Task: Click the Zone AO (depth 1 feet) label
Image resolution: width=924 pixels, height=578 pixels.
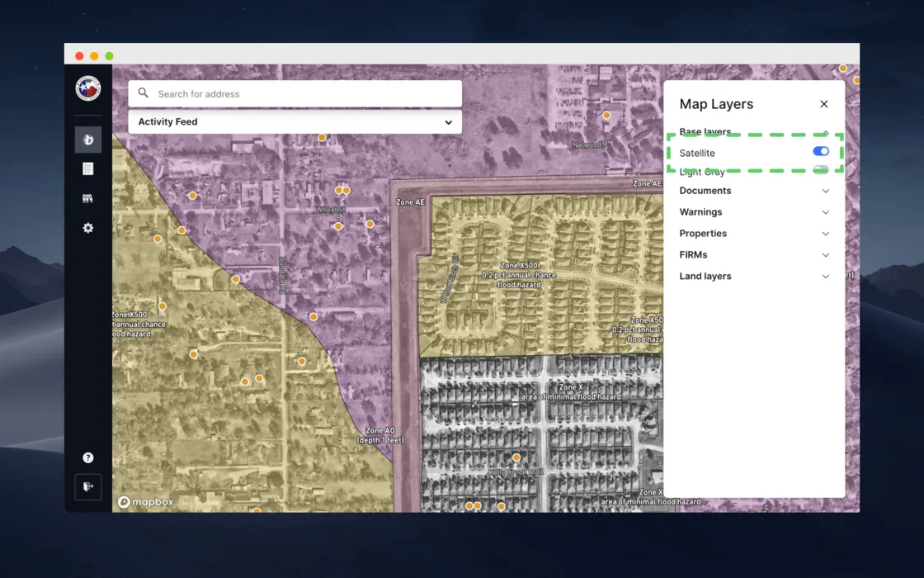Action: (x=380, y=435)
